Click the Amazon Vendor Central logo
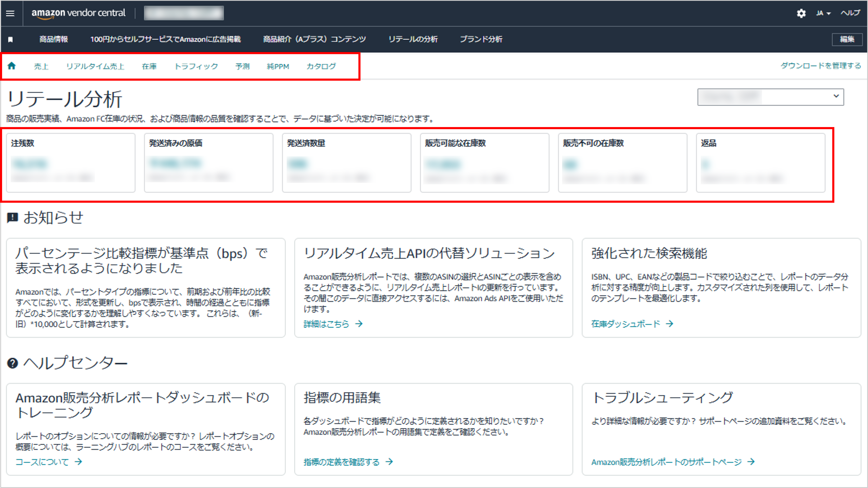 (x=78, y=13)
